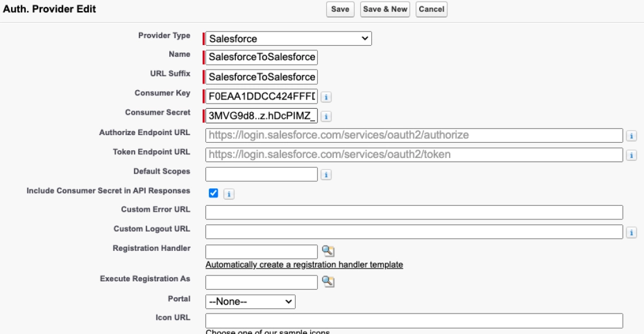Show info for Include Consumer Secret option
Screen dimensions: 644x334
229,194
